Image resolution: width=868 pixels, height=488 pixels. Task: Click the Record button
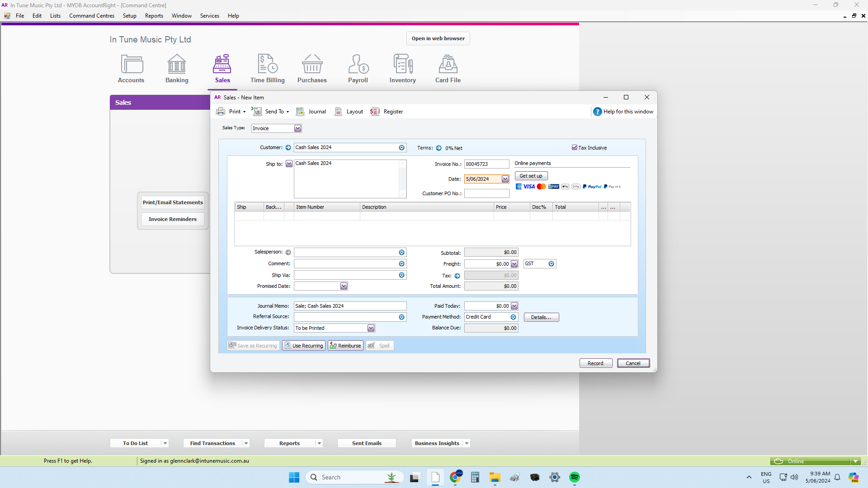[x=595, y=363]
